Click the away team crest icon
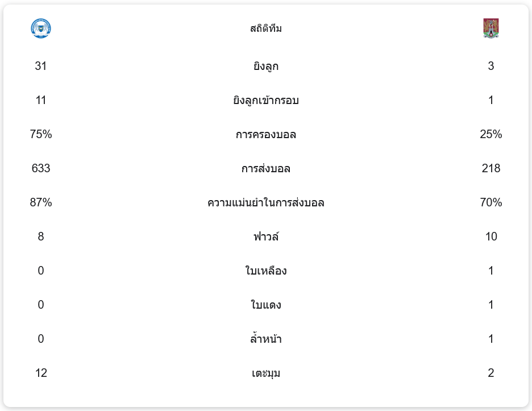Image resolution: width=532 pixels, height=411 pixels. [x=491, y=28]
